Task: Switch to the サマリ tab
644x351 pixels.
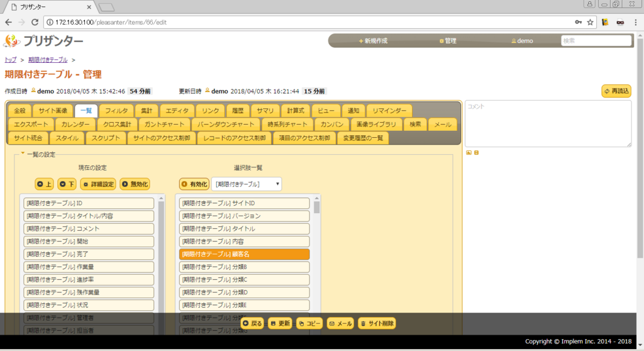Action: point(265,111)
